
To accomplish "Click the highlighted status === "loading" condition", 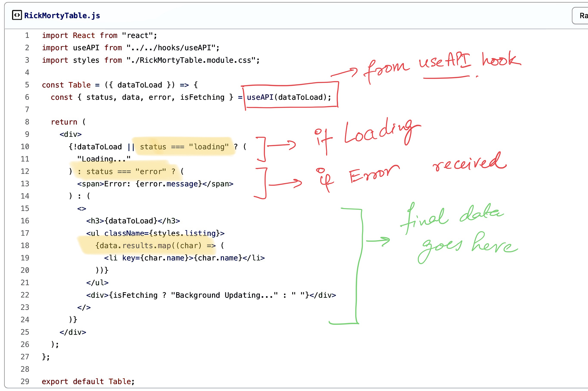I will (184, 147).
